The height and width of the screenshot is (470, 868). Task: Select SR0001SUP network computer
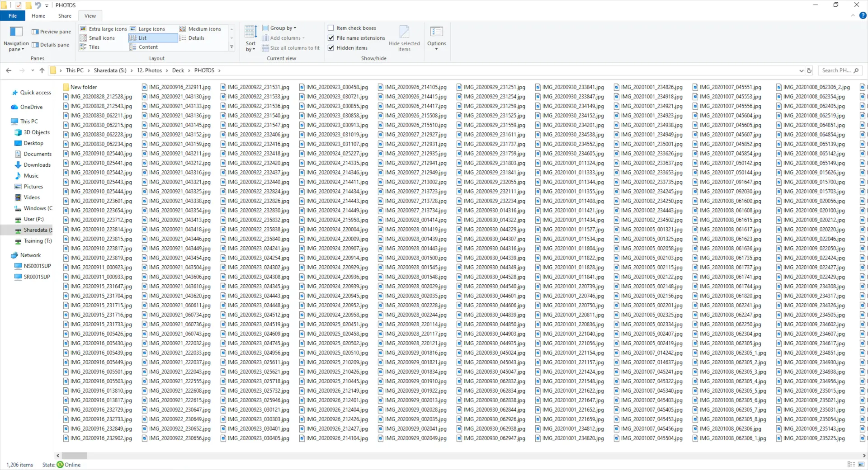(x=32, y=277)
